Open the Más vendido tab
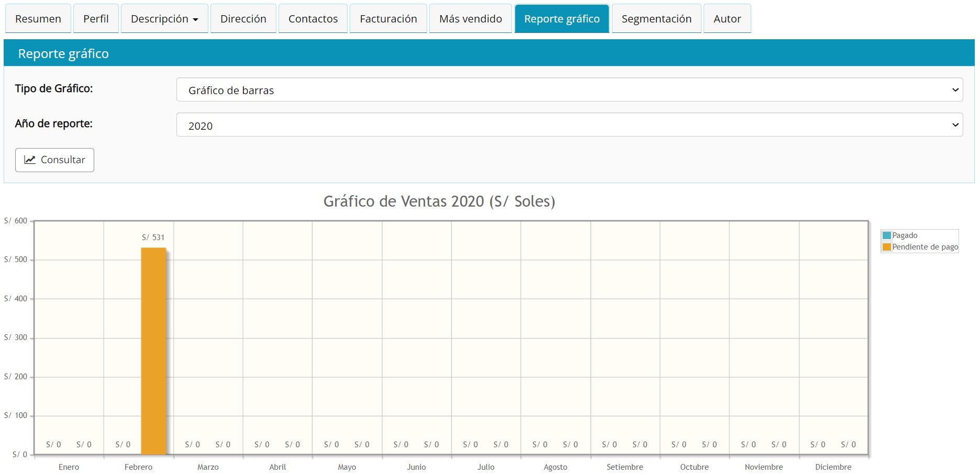 tap(470, 19)
